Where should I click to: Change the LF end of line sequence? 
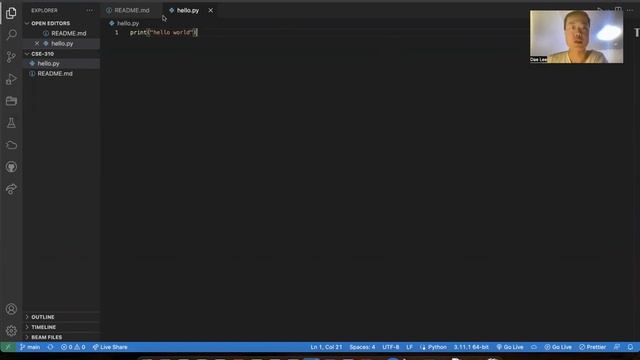point(409,347)
